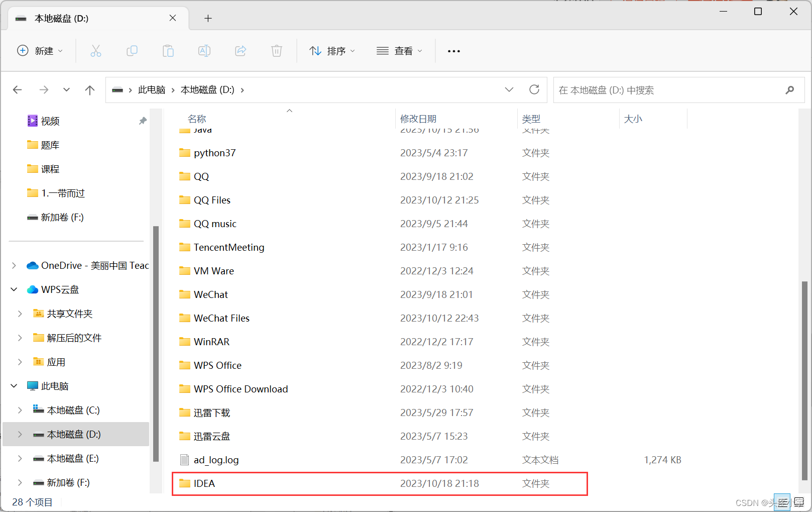Click the python37 folder icon
Screen dimensions: 812x512
[185, 153]
